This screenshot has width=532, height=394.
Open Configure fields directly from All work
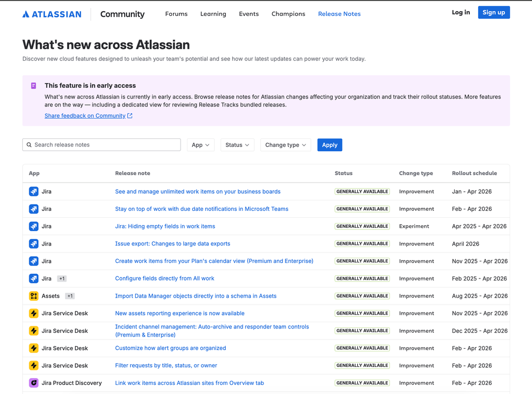coord(165,278)
